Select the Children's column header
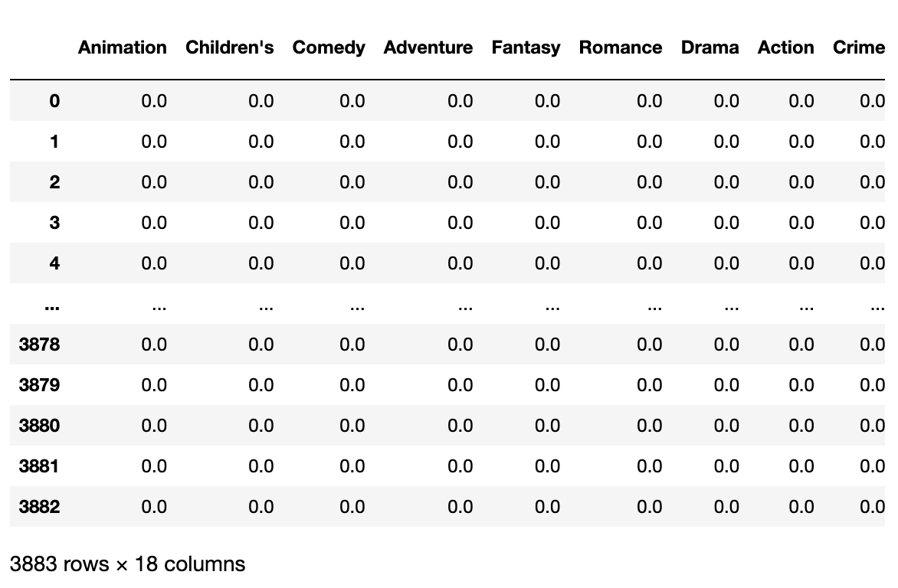 pyautogui.click(x=230, y=47)
